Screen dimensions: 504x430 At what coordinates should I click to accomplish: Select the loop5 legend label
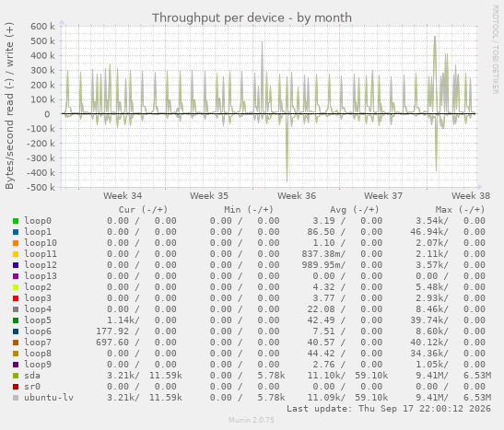tap(38, 320)
